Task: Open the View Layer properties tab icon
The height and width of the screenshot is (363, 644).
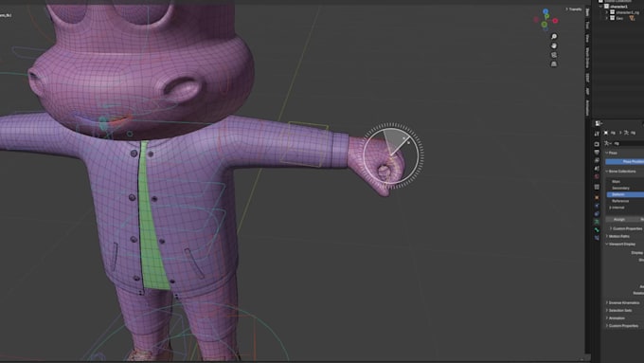Action: coord(597,160)
